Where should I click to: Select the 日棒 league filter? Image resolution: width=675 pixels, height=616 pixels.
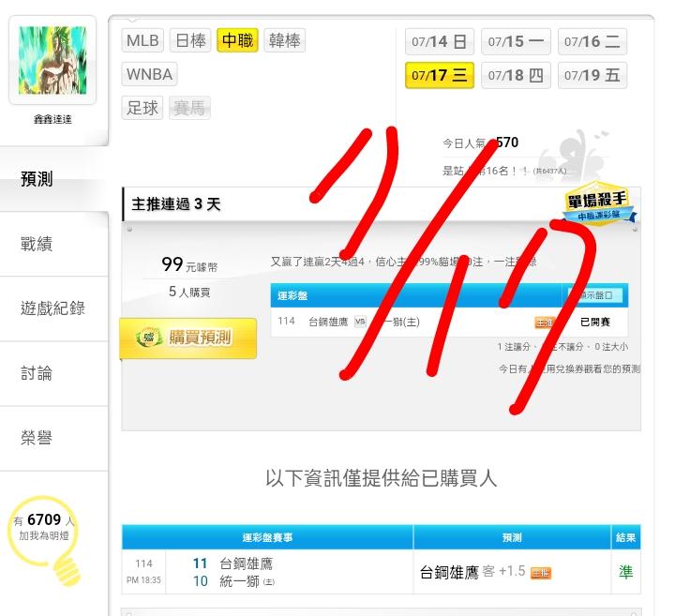pos(190,40)
